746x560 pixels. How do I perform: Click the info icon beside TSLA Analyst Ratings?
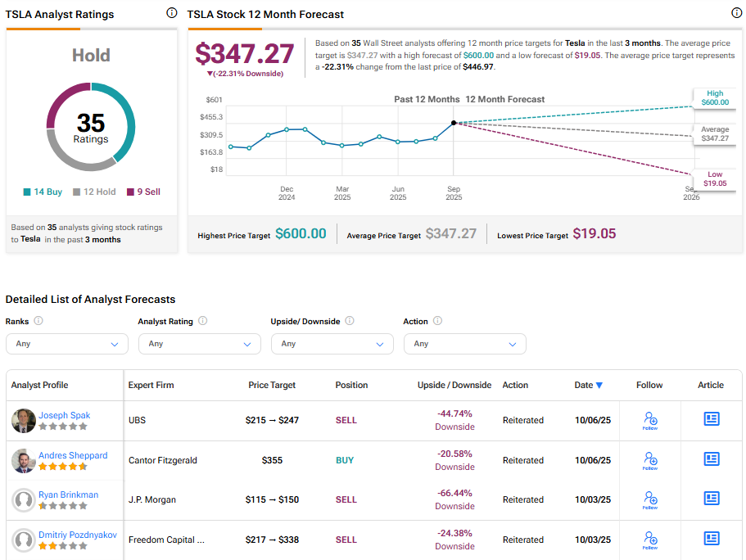click(x=171, y=13)
